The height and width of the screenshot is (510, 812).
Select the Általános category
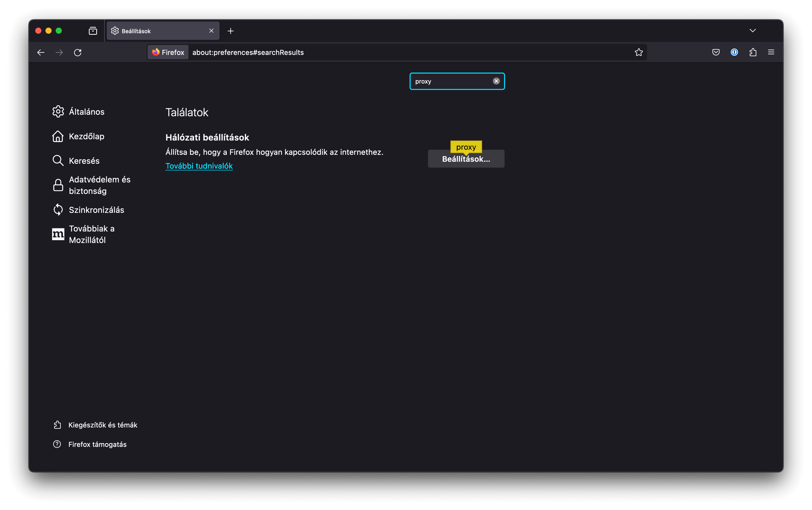point(79,112)
